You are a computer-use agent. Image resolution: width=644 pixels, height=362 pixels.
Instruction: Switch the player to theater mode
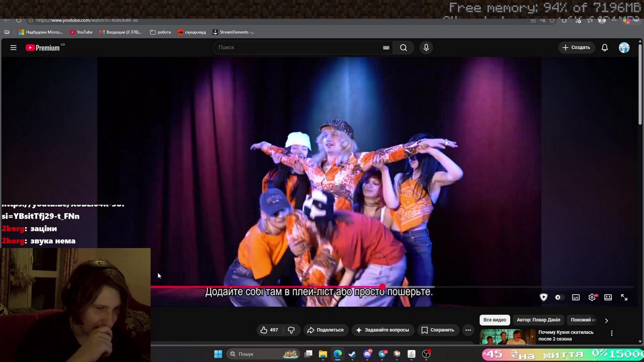(x=608, y=297)
